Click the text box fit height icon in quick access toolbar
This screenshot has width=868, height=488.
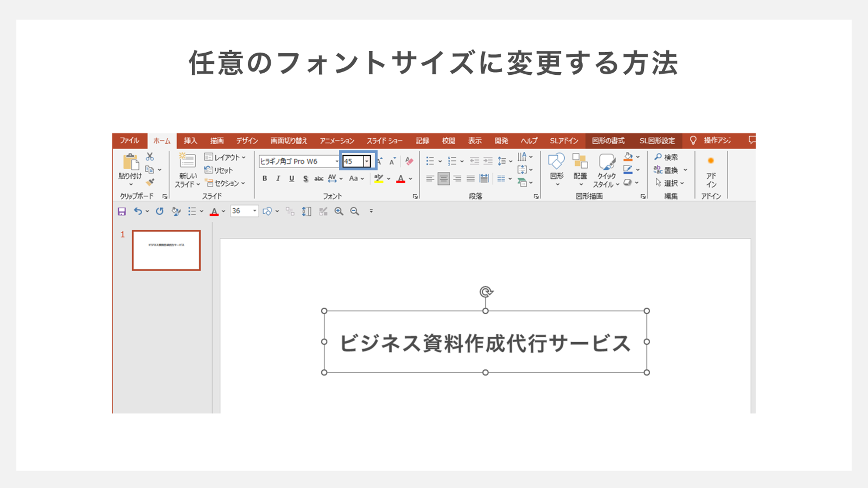[307, 211]
